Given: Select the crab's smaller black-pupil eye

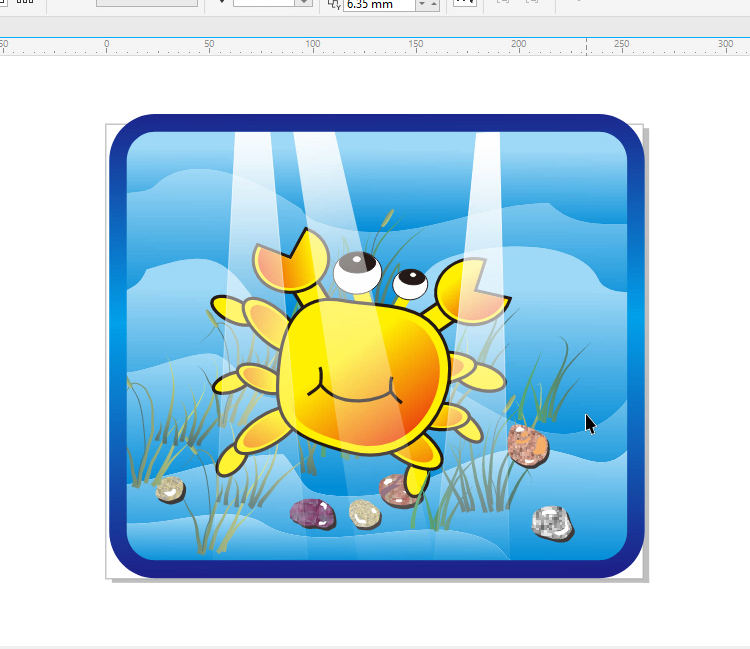Looking at the screenshot, I should [x=410, y=283].
